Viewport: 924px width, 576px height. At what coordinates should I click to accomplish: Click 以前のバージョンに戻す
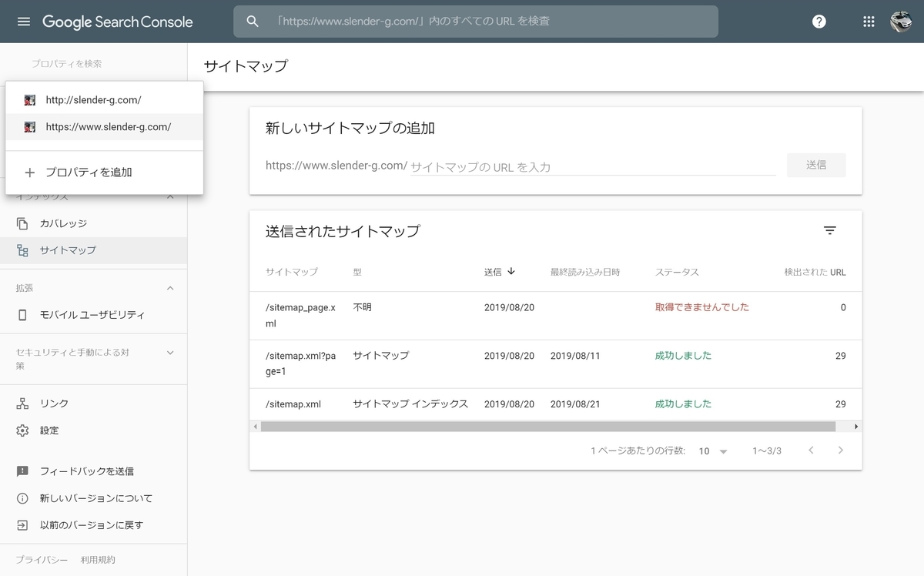click(93, 525)
